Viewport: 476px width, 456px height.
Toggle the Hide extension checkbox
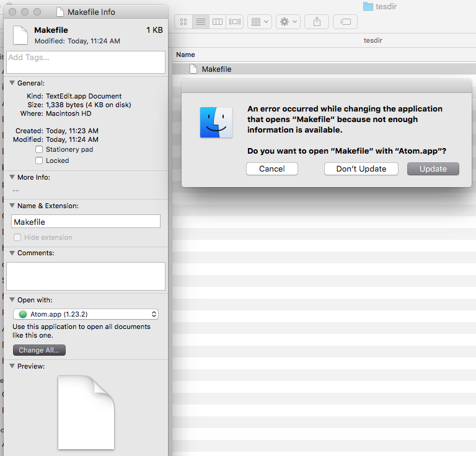point(17,237)
